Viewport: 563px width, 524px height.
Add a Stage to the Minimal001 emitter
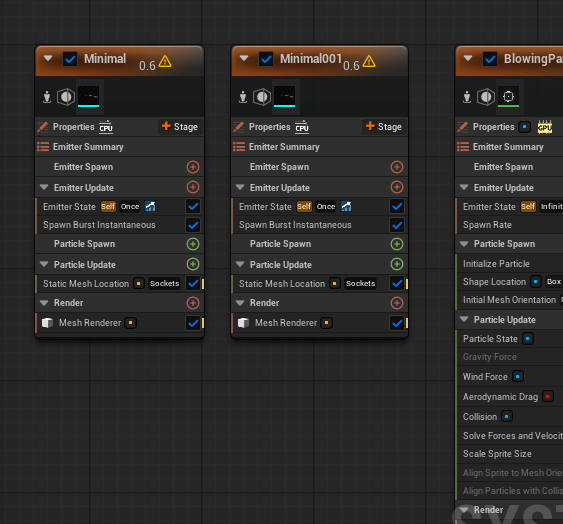(x=384, y=127)
